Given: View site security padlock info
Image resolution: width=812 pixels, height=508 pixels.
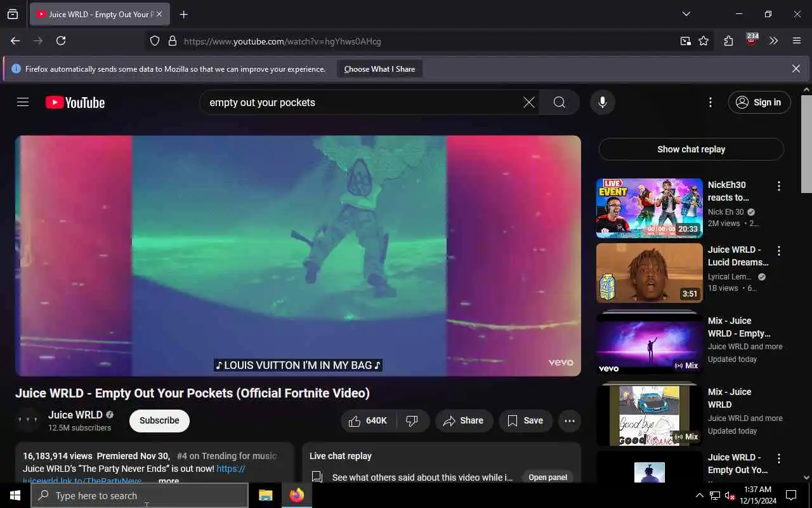Looking at the screenshot, I should point(172,41).
